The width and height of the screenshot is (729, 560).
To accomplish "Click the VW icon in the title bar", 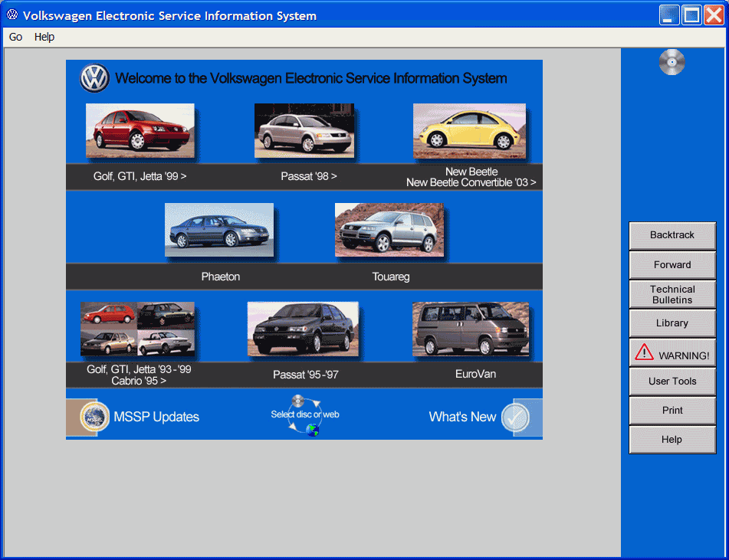I will click(x=12, y=15).
